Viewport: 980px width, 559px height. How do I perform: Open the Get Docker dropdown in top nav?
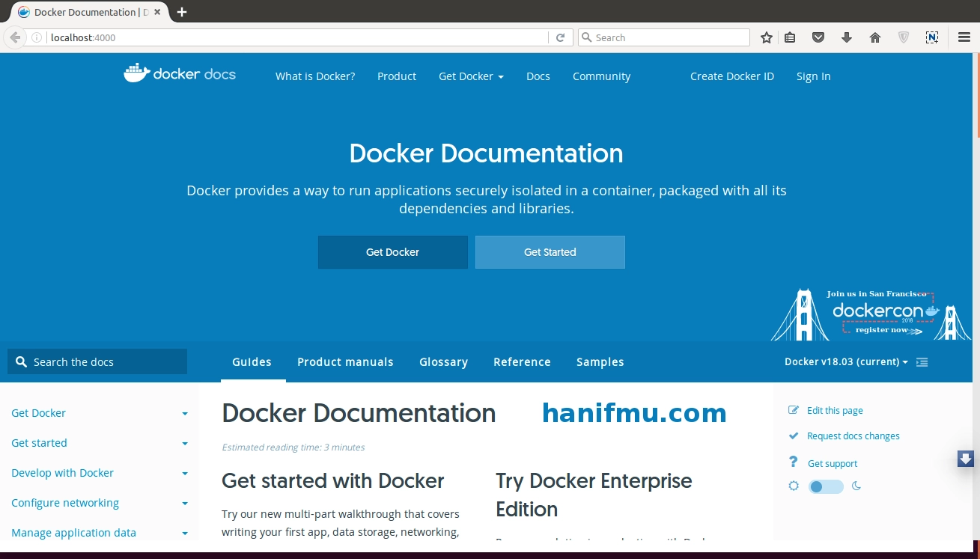471,76
